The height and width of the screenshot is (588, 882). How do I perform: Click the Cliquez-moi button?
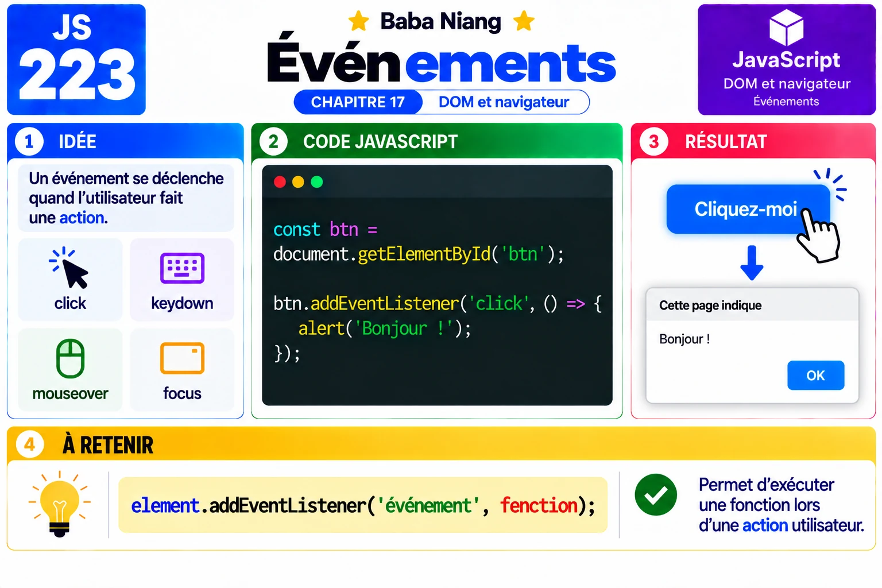tap(748, 209)
